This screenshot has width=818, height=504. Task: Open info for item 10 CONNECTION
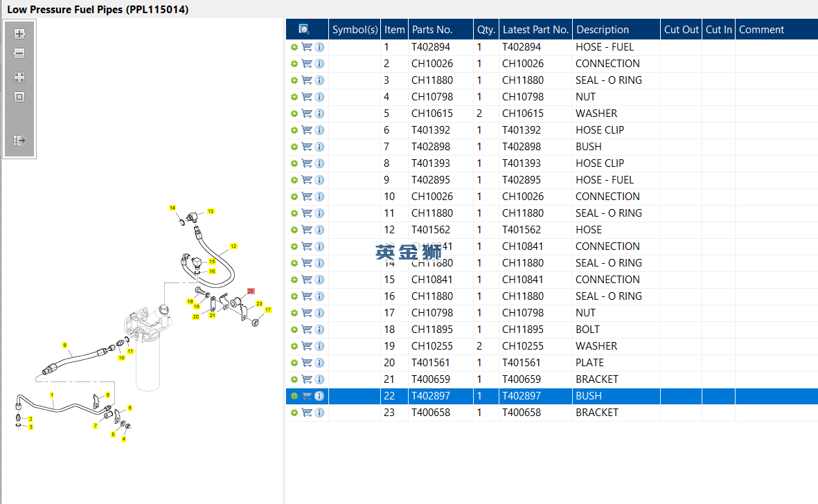(x=319, y=197)
